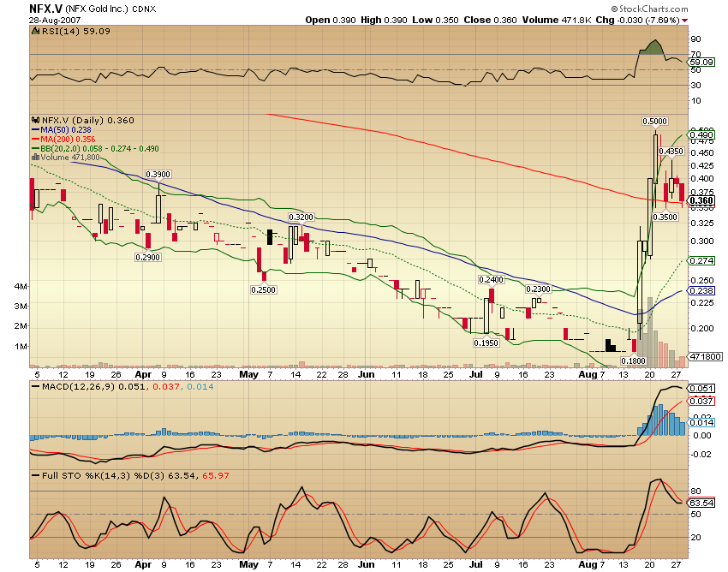
Task: Click the copyright icon before StockCharts.com
Action: 614,9
